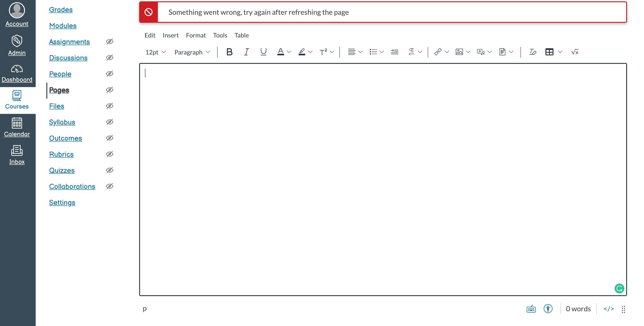This screenshot has width=644, height=326.
Task: Toggle the hidden eye icon beside Quizzes
Action: tap(109, 170)
